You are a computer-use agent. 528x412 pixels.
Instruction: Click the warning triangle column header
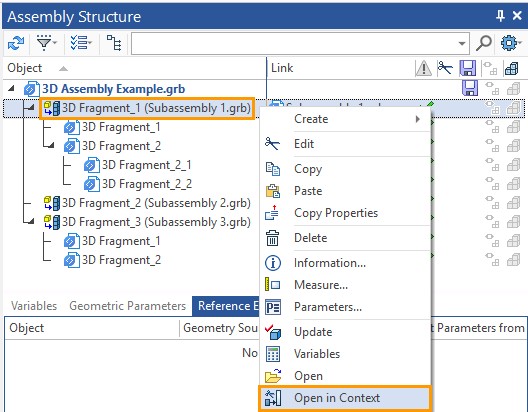tap(423, 68)
